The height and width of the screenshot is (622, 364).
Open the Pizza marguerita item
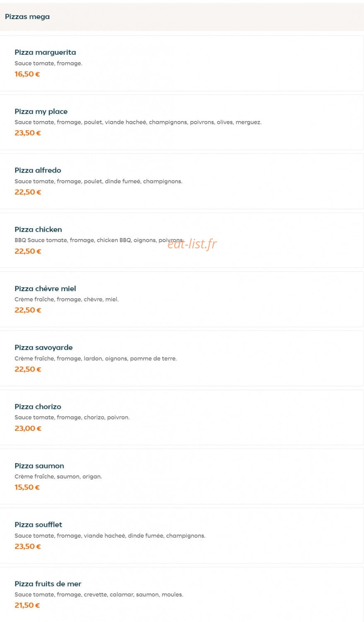coord(182,63)
